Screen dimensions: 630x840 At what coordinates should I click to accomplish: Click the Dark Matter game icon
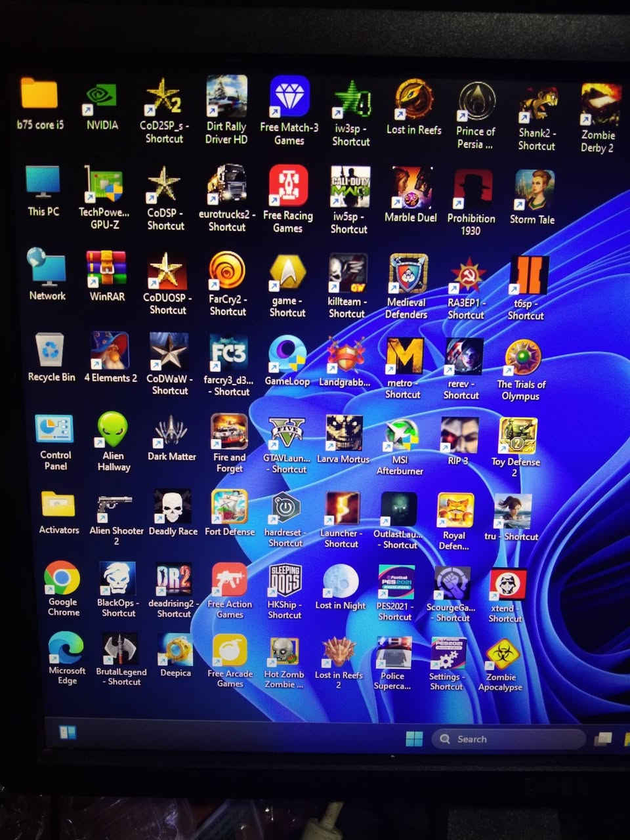(x=171, y=432)
